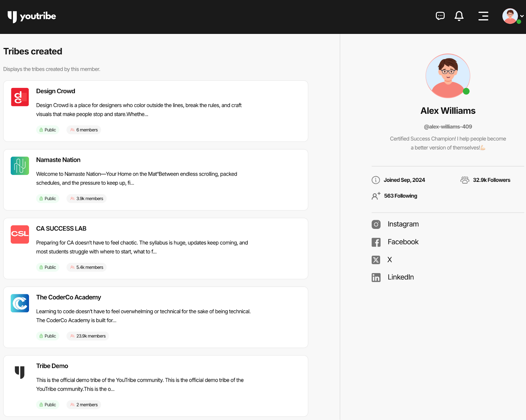Click the Tribe Demo logo icon
The image size is (526, 420).
point(20,372)
